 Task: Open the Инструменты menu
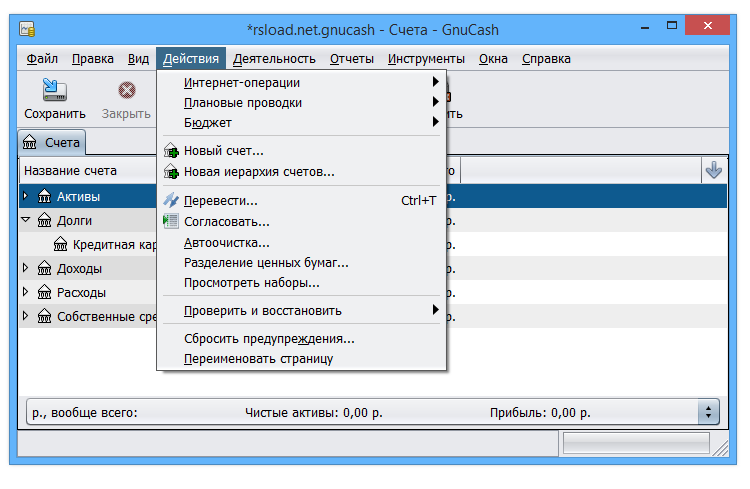click(x=426, y=59)
